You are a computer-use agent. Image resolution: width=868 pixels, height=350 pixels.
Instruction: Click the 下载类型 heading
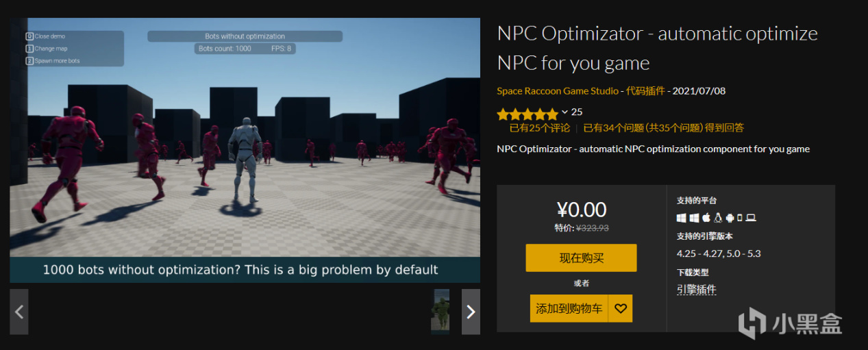tap(692, 272)
